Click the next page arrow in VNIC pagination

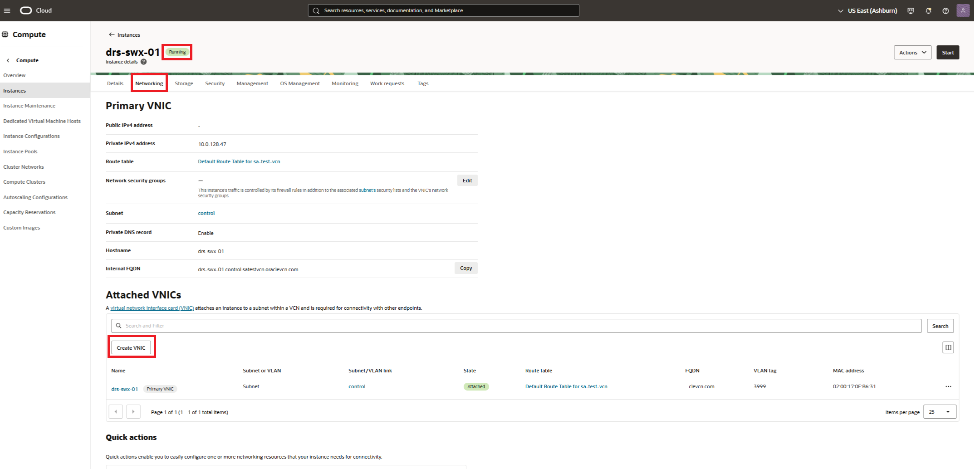(x=133, y=411)
